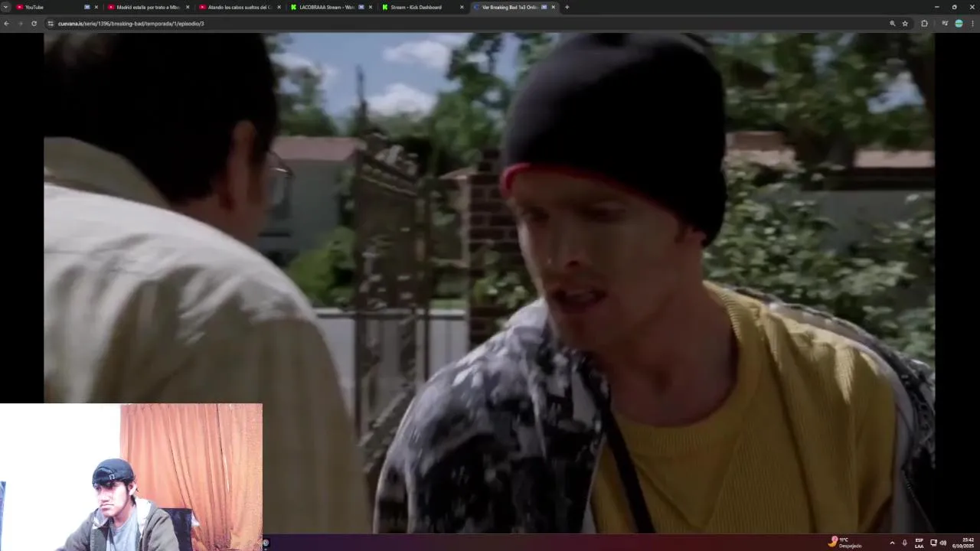Open the Chrome three-dot menu

pos(973,24)
